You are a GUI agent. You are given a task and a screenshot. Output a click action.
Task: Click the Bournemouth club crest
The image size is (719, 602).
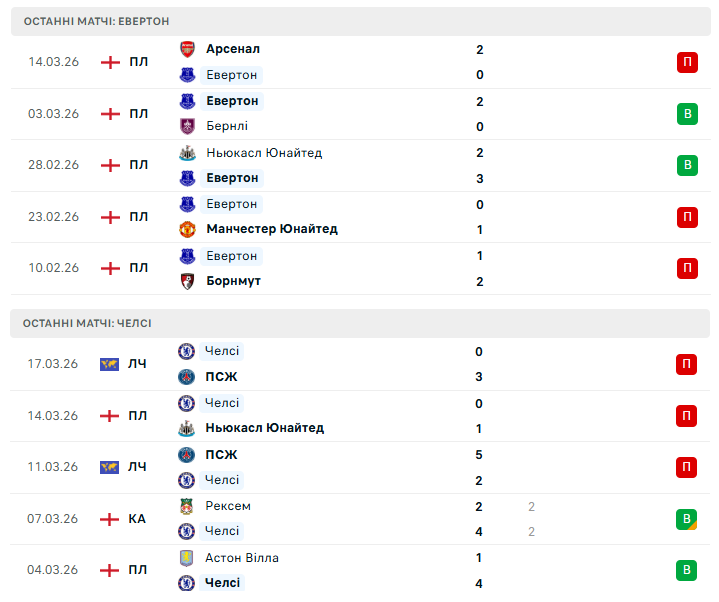click(x=186, y=281)
